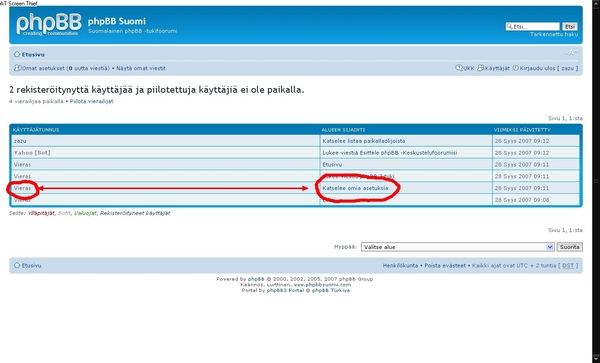Sort by Käyttäjätunnus column header

pyautogui.click(x=36, y=130)
